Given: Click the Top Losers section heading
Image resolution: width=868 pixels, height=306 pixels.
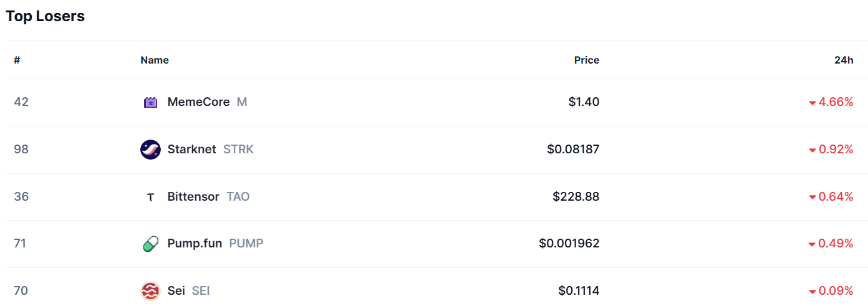Looking at the screenshot, I should (45, 16).
